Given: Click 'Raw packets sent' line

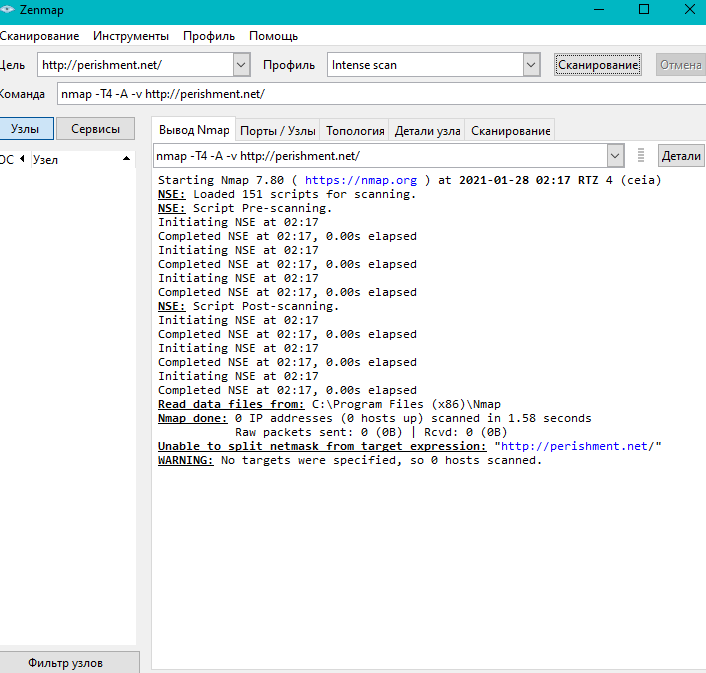Looking at the screenshot, I should pyautogui.click(x=371, y=432).
